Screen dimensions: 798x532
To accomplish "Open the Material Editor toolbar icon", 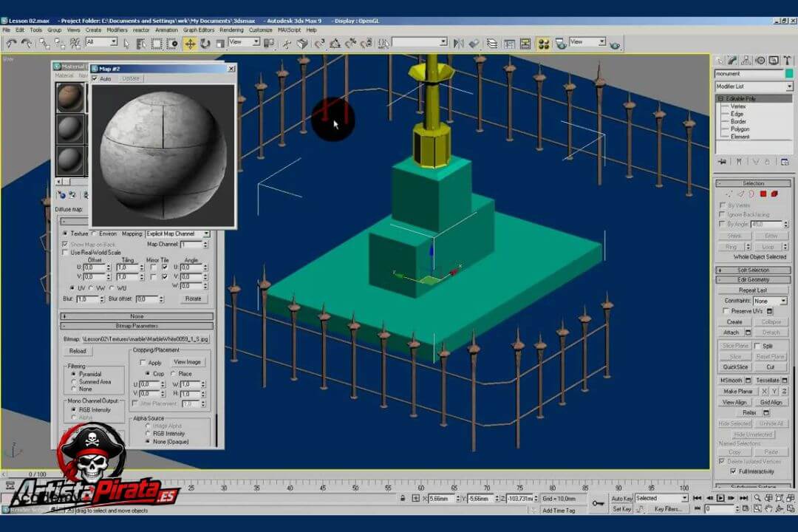I will (x=544, y=44).
